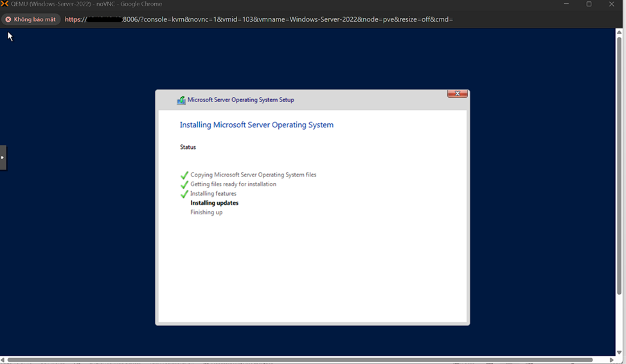Image resolution: width=626 pixels, height=364 pixels.
Task: Expand the noVNC control bar handle
Action: (3, 157)
